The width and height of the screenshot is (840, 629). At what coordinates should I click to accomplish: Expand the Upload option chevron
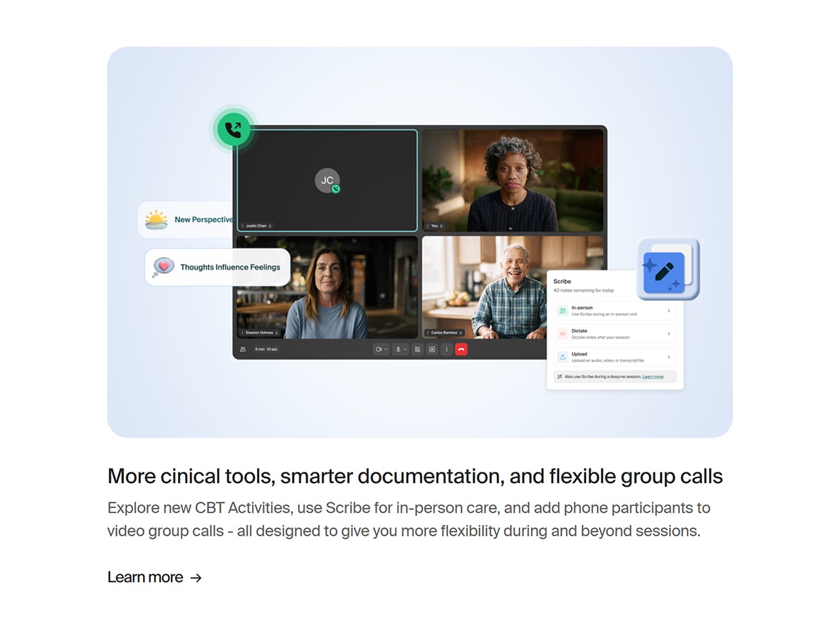click(668, 356)
